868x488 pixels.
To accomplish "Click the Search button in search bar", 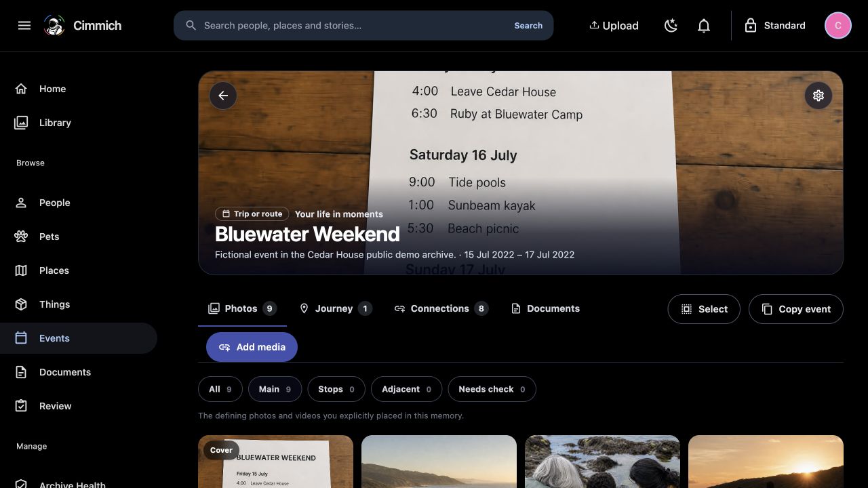I will pyautogui.click(x=528, y=26).
